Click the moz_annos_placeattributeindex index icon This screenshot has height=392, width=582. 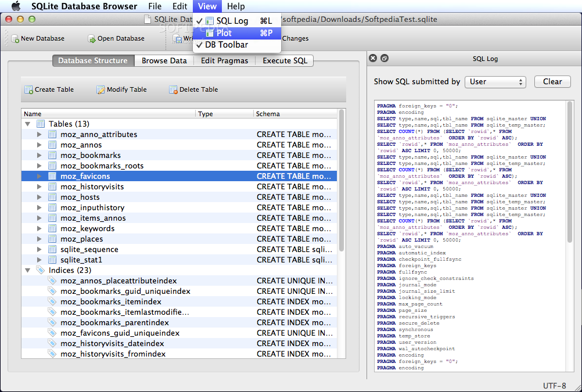[52, 280]
